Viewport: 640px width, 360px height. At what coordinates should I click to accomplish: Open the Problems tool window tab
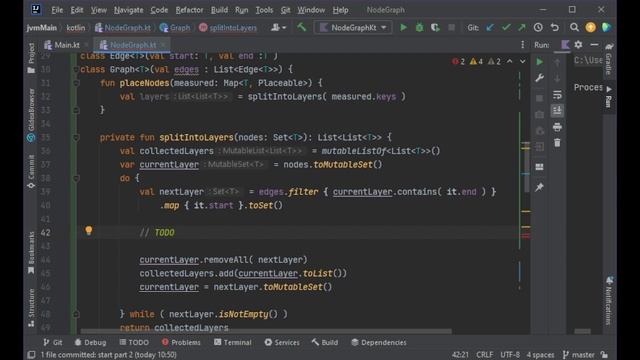[181, 342]
